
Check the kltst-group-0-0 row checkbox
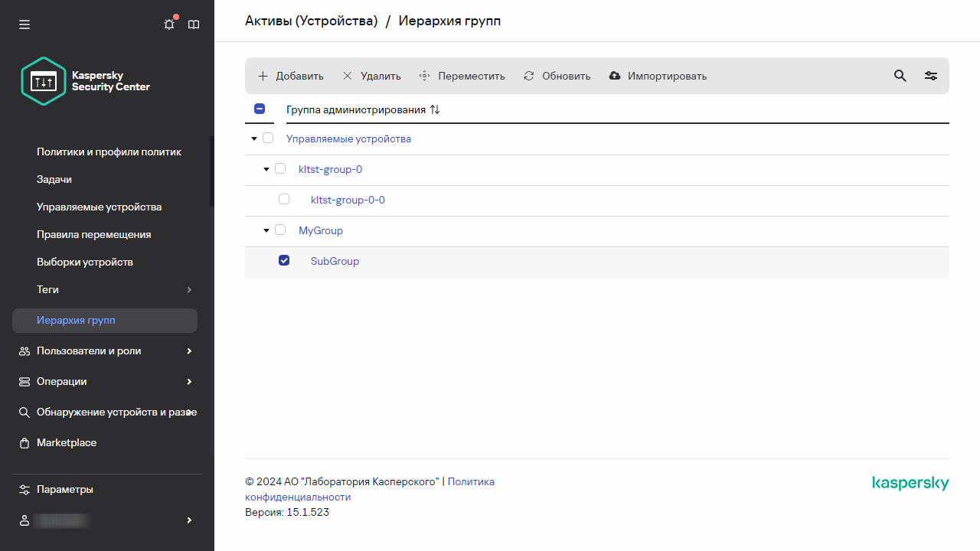coord(284,199)
